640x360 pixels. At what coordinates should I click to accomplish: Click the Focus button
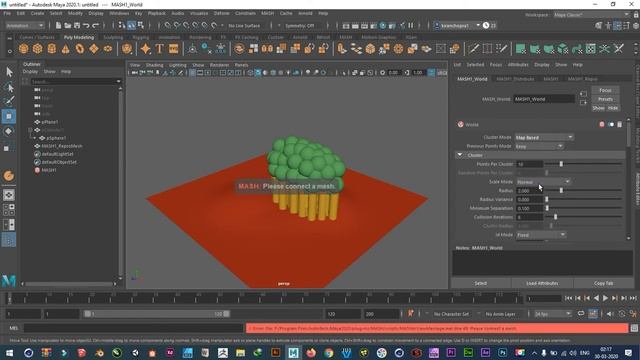pos(605,90)
